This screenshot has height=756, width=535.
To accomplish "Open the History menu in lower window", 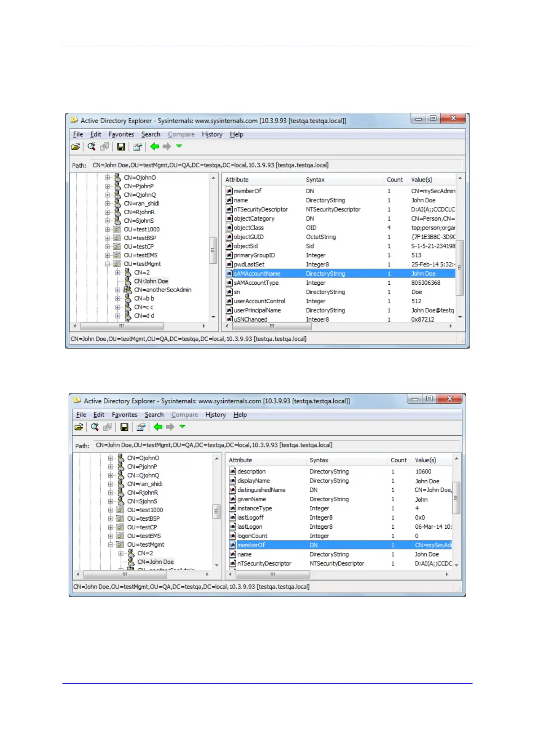I will [215, 415].
